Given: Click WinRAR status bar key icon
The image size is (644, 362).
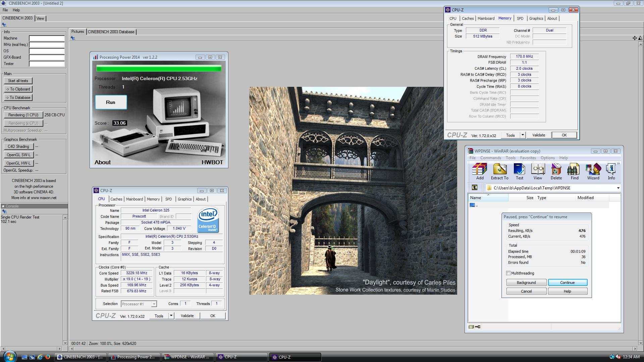Looking at the screenshot, I should point(478,327).
